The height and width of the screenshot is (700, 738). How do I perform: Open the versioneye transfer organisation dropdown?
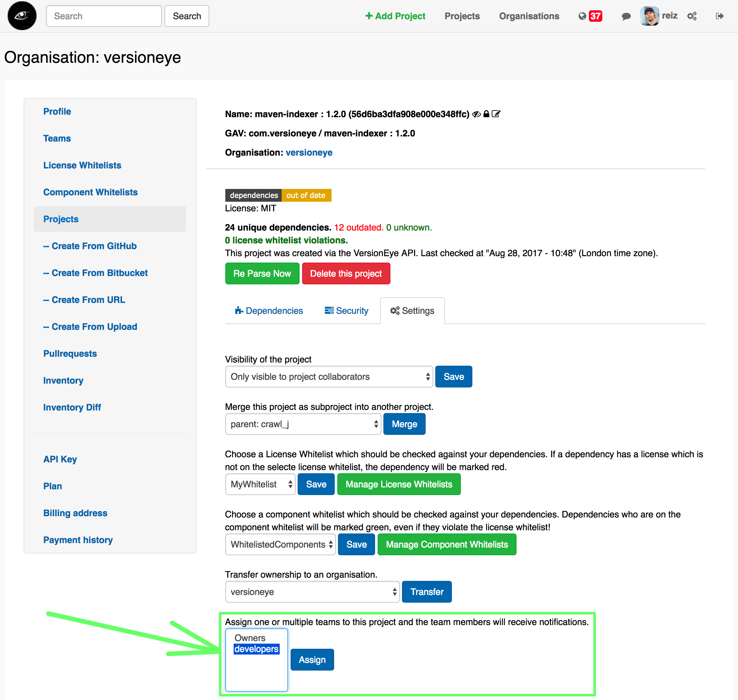312,592
